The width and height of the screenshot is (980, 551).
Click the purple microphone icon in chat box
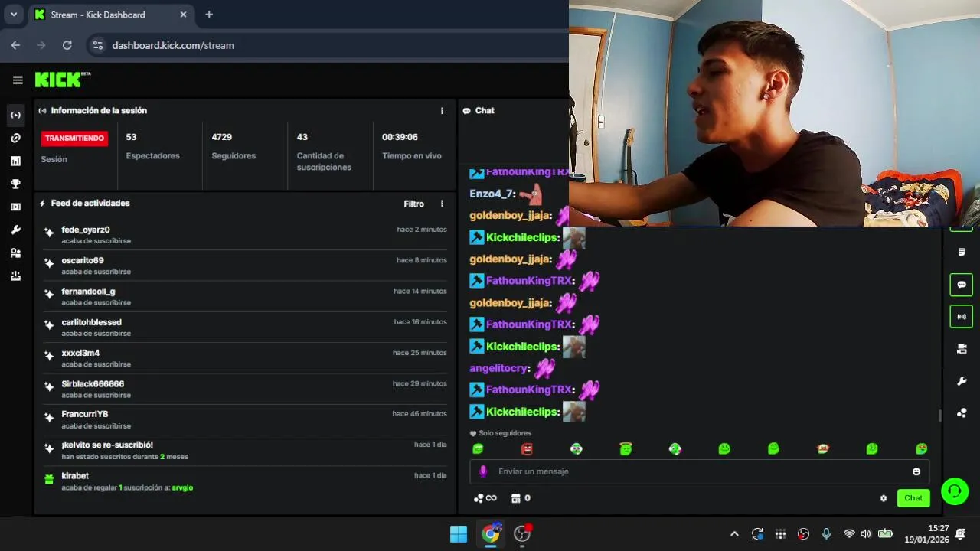coord(482,471)
